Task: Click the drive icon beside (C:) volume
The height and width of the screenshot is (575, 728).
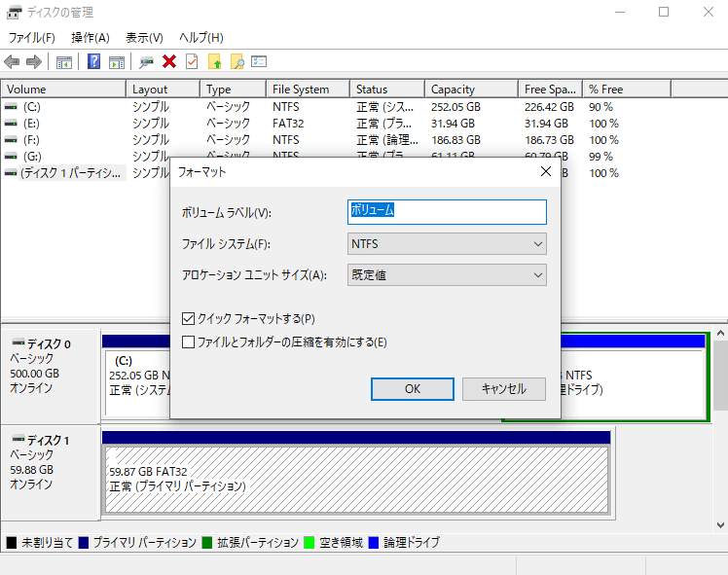Action: pyautogui.click(x=11, y=107)
